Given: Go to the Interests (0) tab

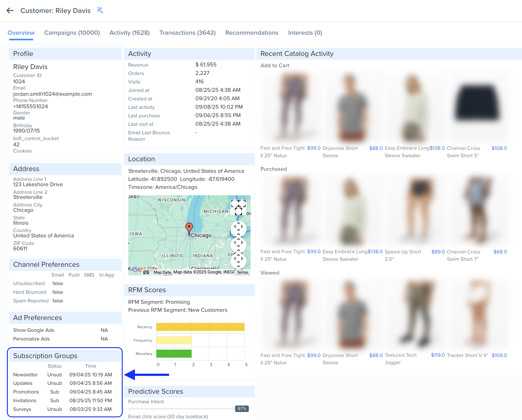Looking at the screenshot, I should coord(305,33).
